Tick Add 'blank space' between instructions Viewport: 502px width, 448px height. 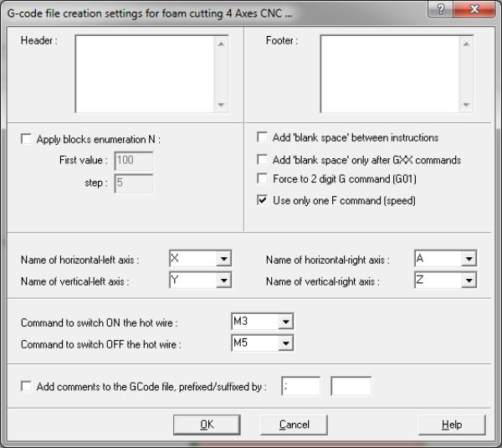pos(262,137)
